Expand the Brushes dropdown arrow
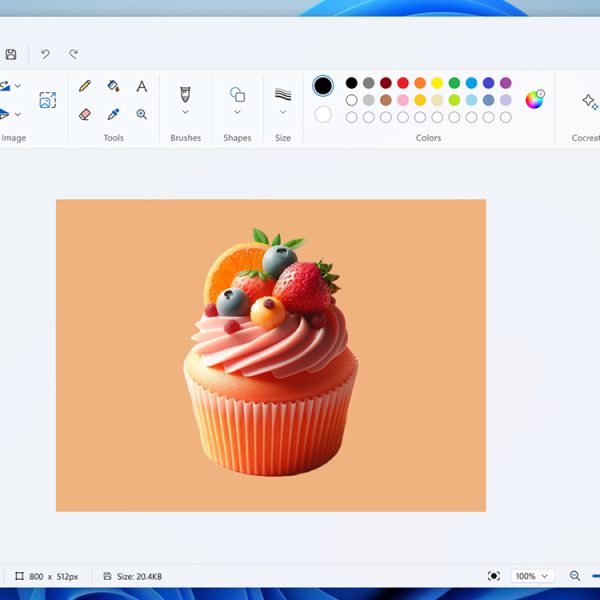Viewport: 600px width, 600px height. click(185, 112)
